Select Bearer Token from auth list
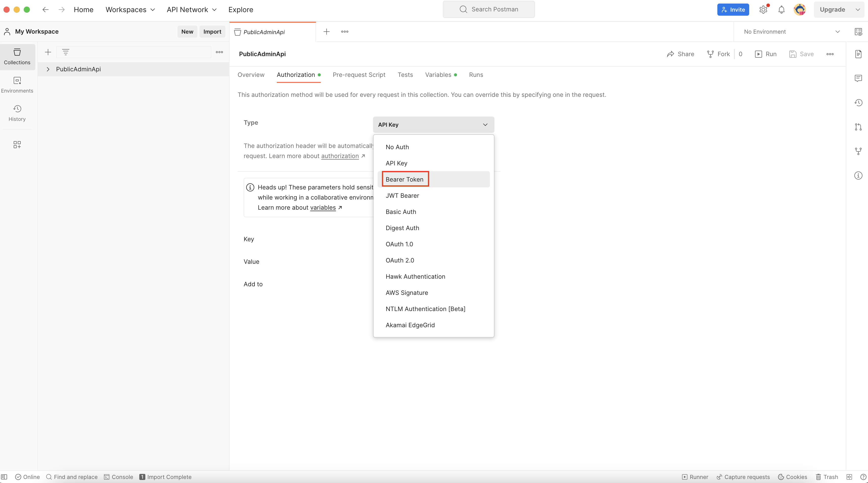The image size is (868, 483). click(x=404, y=179)
